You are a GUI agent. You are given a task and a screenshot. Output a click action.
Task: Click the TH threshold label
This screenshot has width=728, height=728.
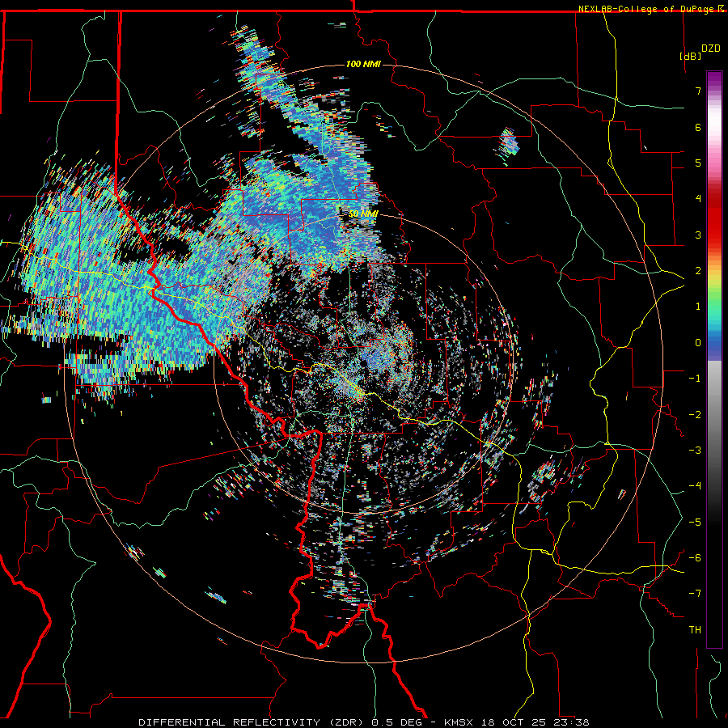coord(695,630)
